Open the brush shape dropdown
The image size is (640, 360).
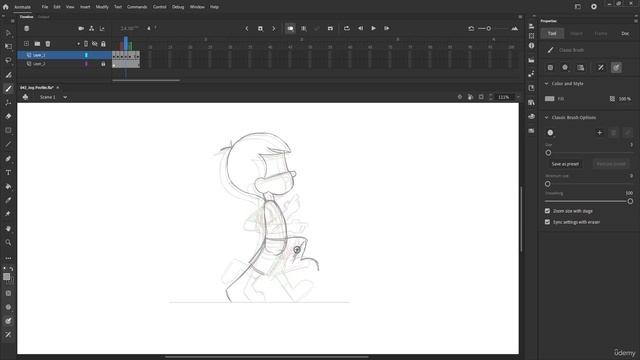[x=550, y=133]
